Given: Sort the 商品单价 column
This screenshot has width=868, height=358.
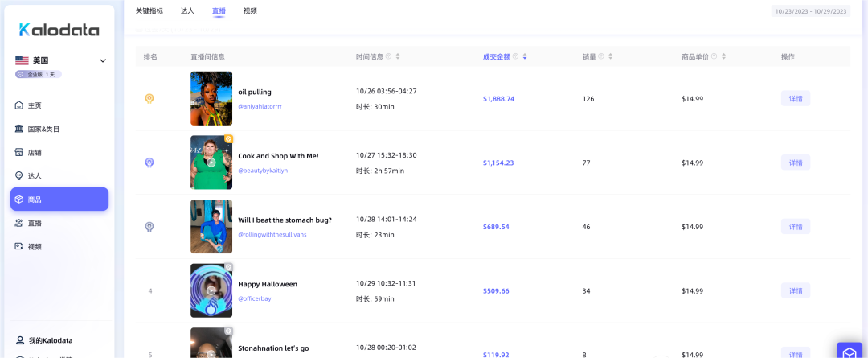Looking at the screenshot, I should [724, 56].
